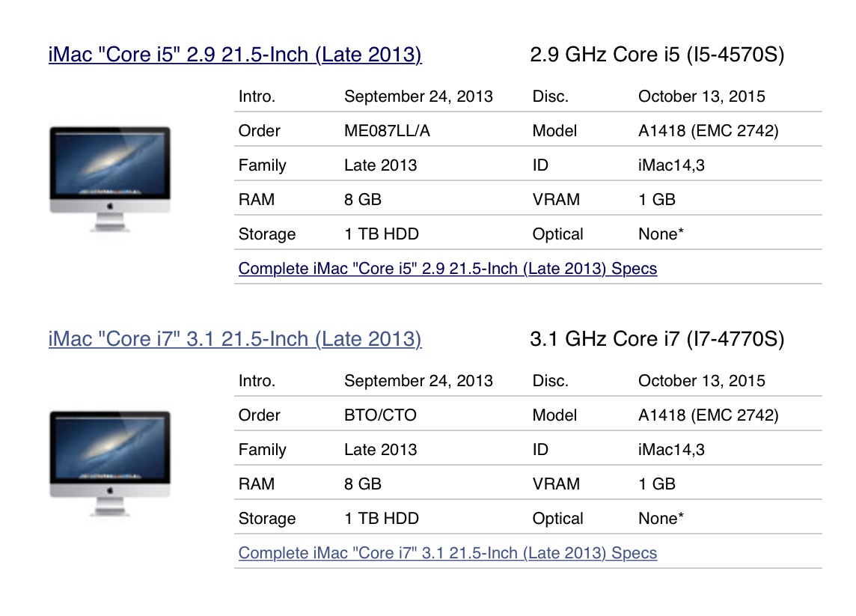This screenshot has width=856, height=616.
Task: Click the 8 GB RAM value for Core i5
Action: (362, 200)
